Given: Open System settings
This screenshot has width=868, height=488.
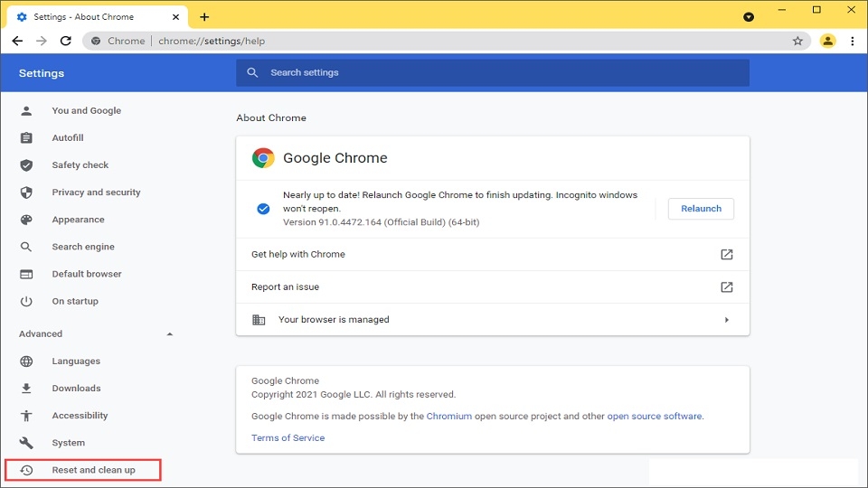Looking at the screenshot, I should (69, 443).
